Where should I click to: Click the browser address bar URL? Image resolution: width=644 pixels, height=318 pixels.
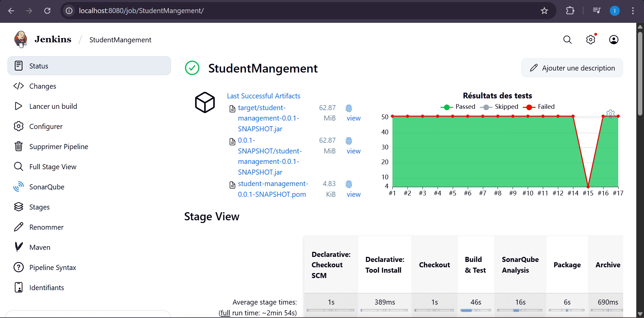click(x=141, y=11)
